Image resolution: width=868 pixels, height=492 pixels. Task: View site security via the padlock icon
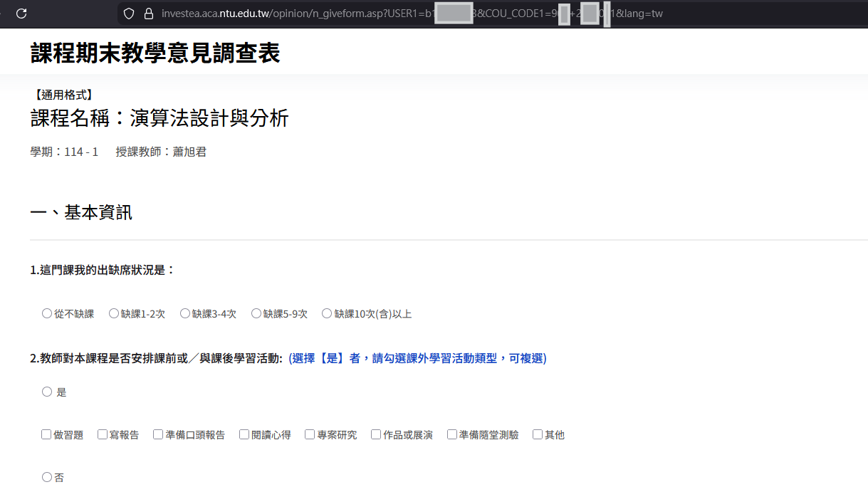pyautogui.click(x=149, y=13)
